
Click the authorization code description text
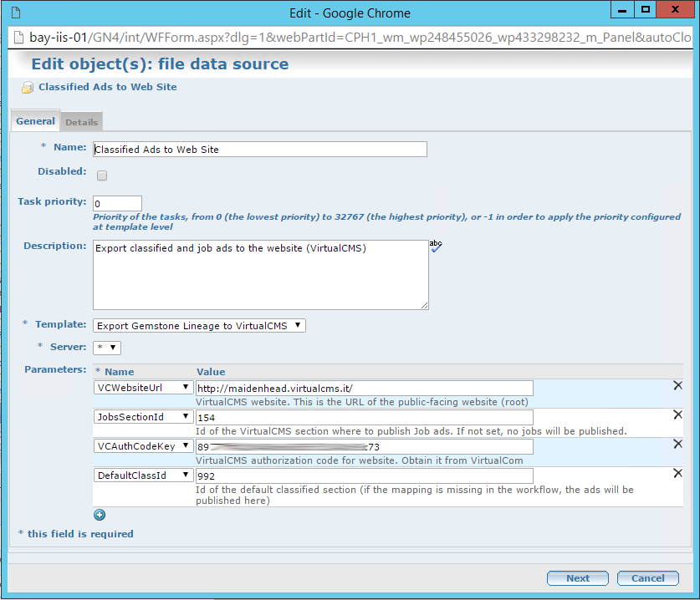coord(359,460)
